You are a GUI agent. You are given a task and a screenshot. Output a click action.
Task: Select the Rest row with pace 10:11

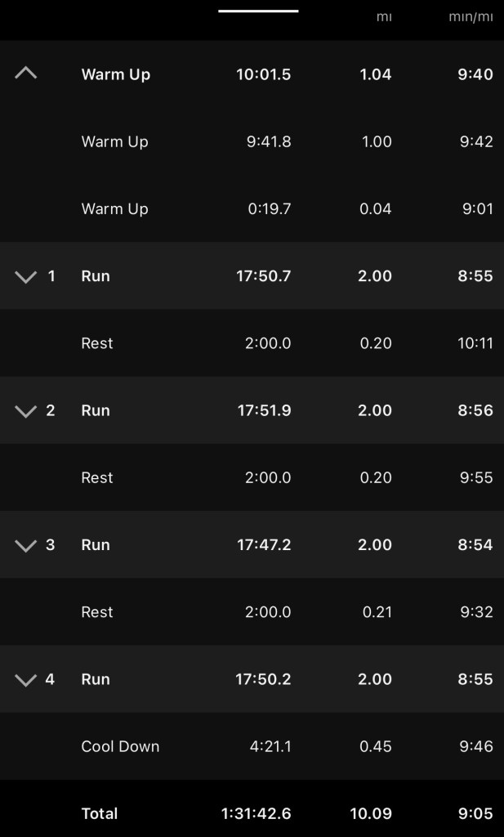pos(97,343)
